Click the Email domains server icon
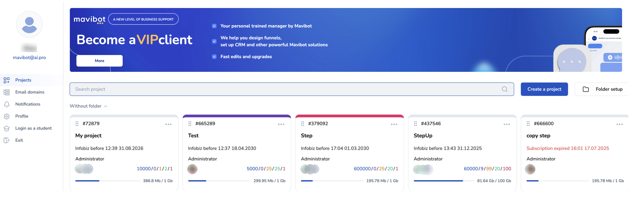Viewport: 644px width, 200px height. click(7, 92)
